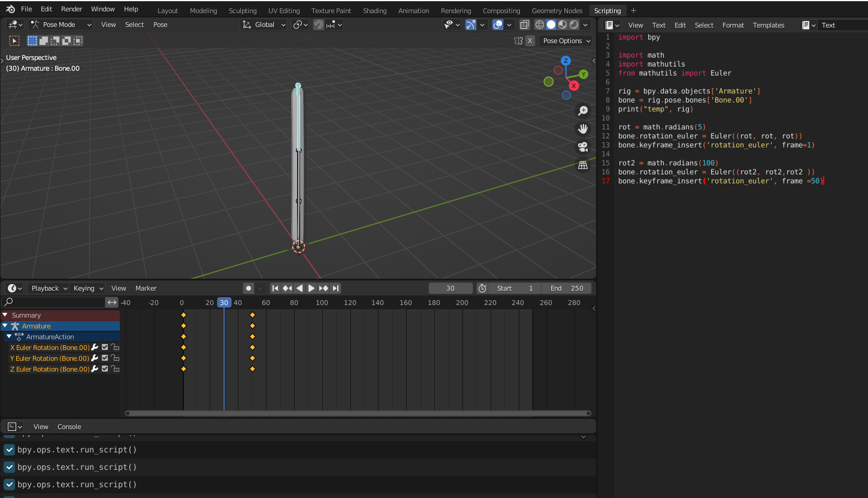Open viewport object visibility eye dropdown

pos(453,25)
